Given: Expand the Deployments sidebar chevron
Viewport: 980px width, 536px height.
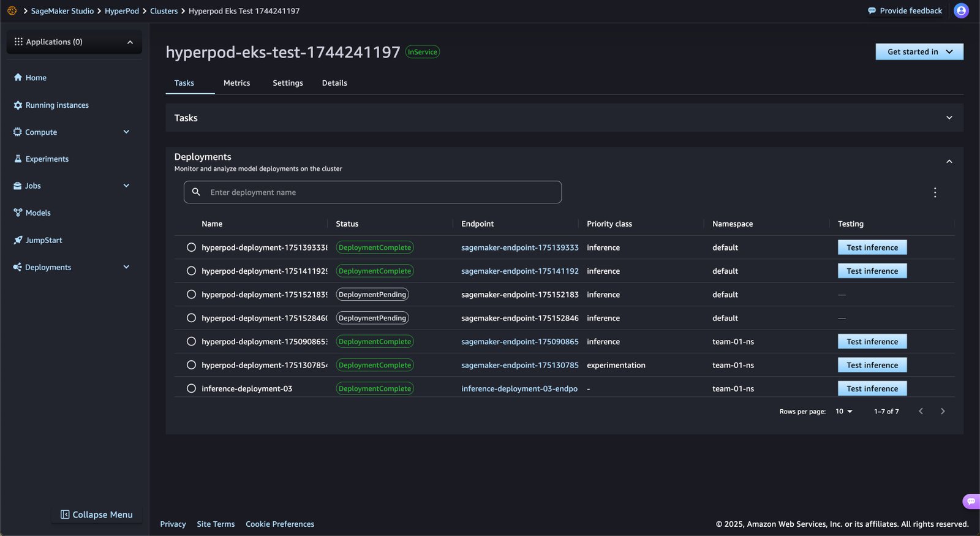Looking at the screenshot, I should pyautogui.click(x=126, y=267).
